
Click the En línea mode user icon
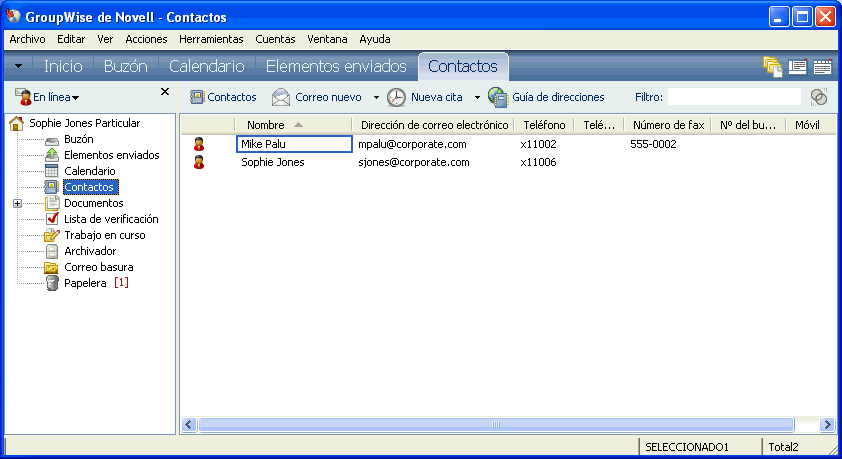23,97
